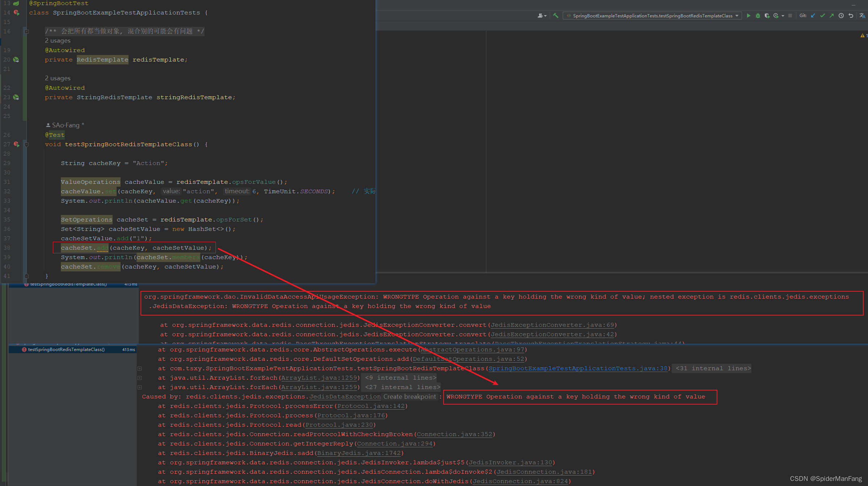Click RedisTemplate type on line 20
The image size is (868, 486).
pos(102,60)
